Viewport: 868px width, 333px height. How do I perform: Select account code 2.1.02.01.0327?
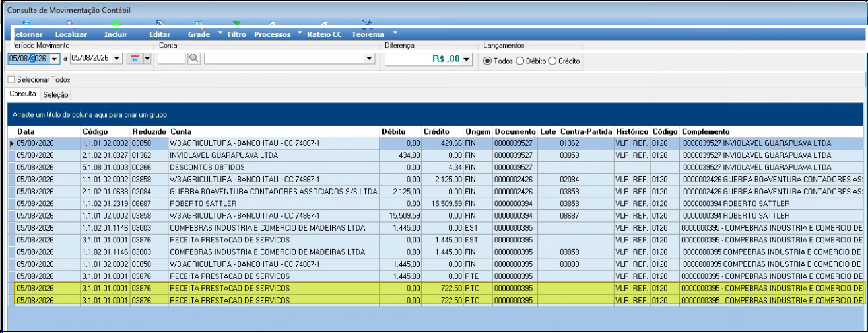click(105, 155)
